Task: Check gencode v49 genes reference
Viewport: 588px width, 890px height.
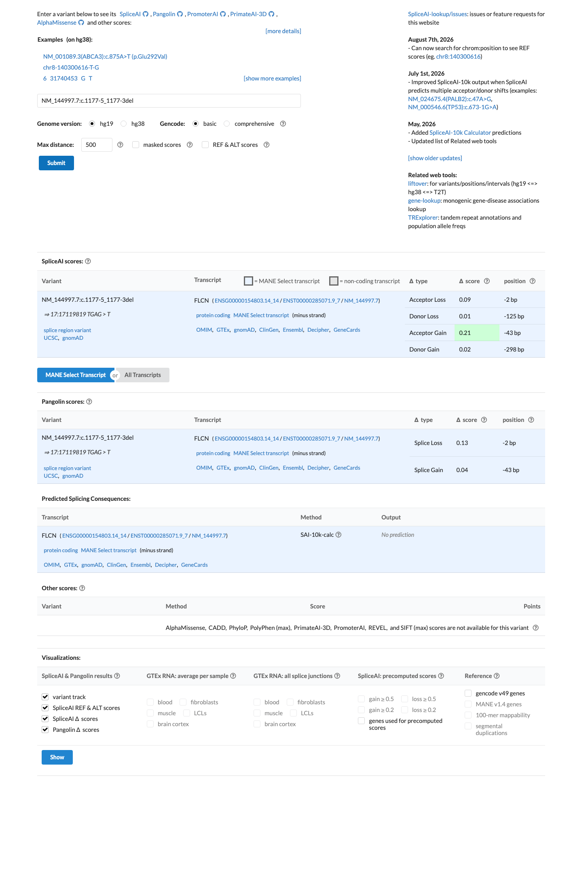Action: point(468,693)
